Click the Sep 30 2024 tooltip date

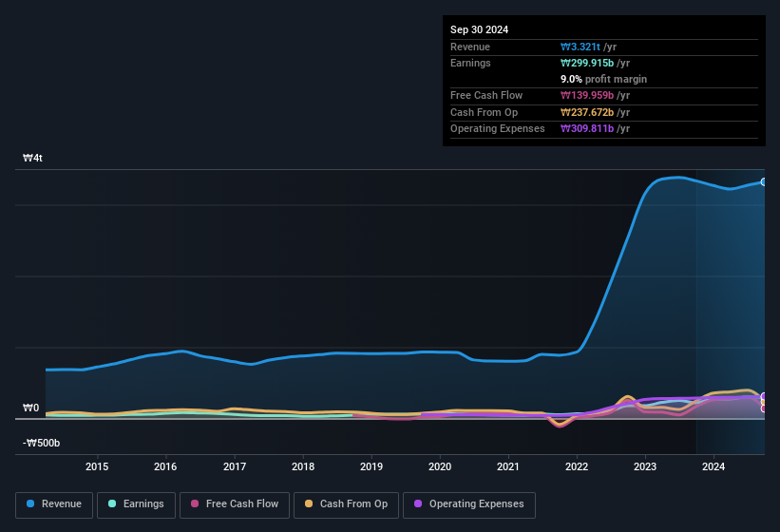pos(479,29)
